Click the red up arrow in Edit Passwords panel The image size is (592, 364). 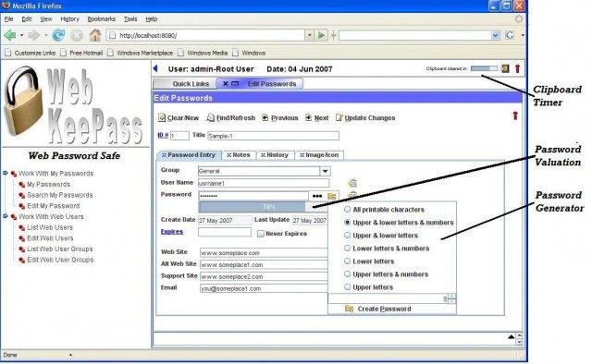coord(515,115)
